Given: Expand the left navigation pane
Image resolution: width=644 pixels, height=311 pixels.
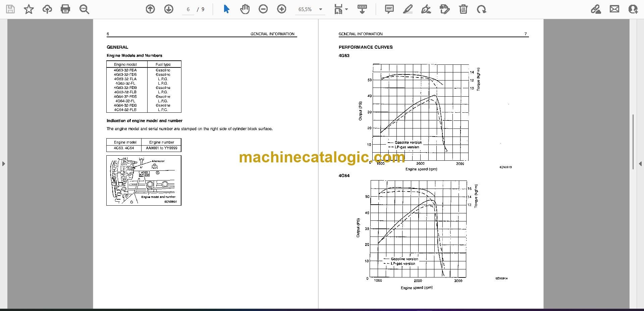Looking at the screenshot, I should 3,164.
